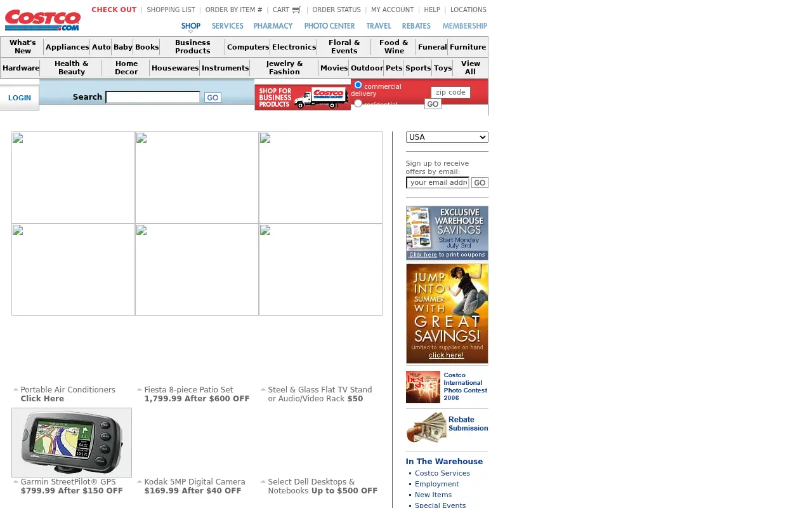Click the arrow icon beside Steel & Glass Flat TV Stand

pos(263,390)
